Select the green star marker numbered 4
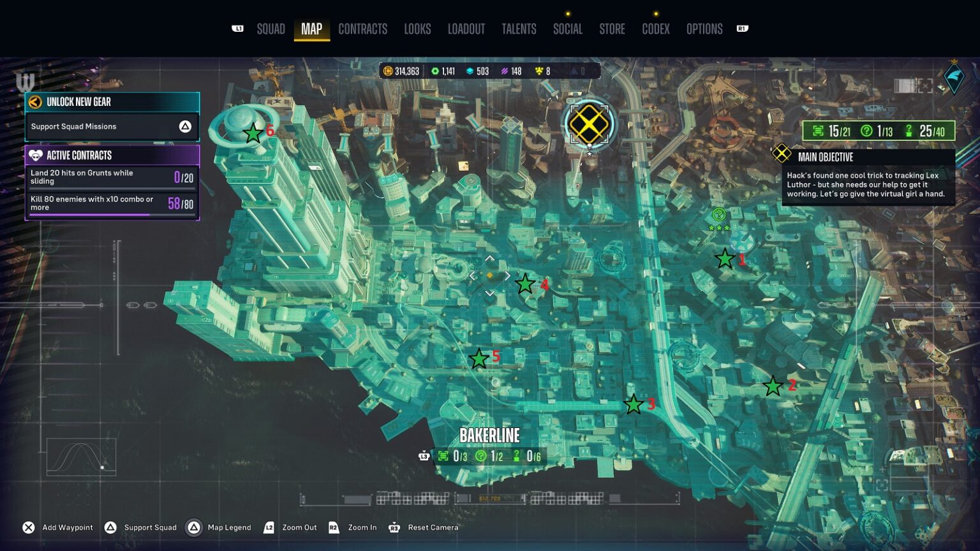Image resolution: width=980 pixels, height=551 pixels. (525, 284)
